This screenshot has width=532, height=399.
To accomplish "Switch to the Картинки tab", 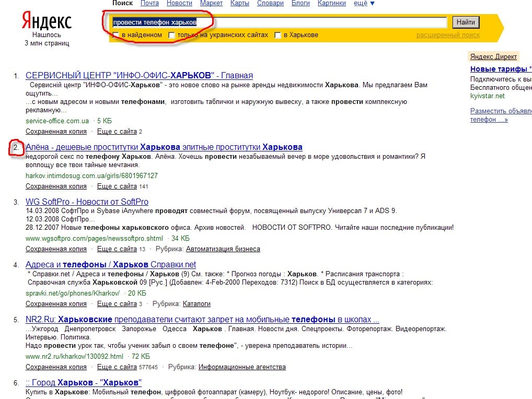I will [331, 3].
